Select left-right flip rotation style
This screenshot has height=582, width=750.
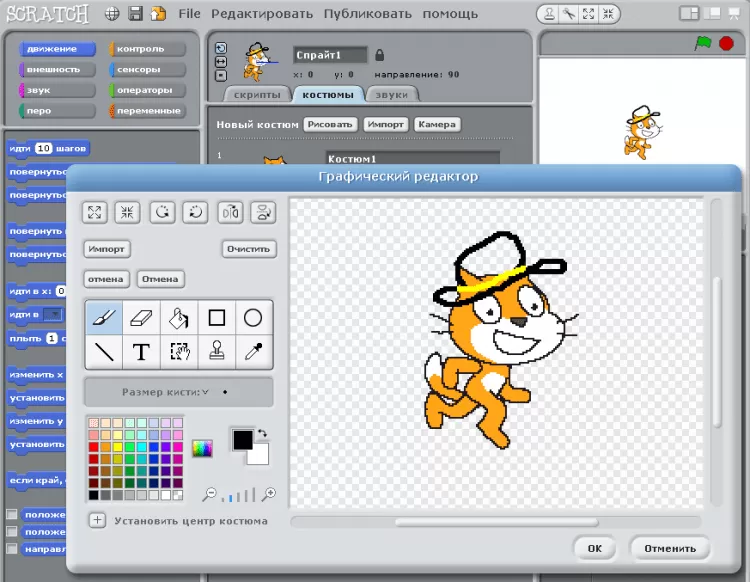221,62
